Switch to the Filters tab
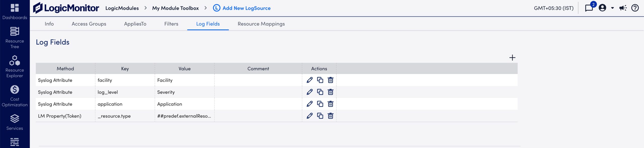 coord(171,24)
